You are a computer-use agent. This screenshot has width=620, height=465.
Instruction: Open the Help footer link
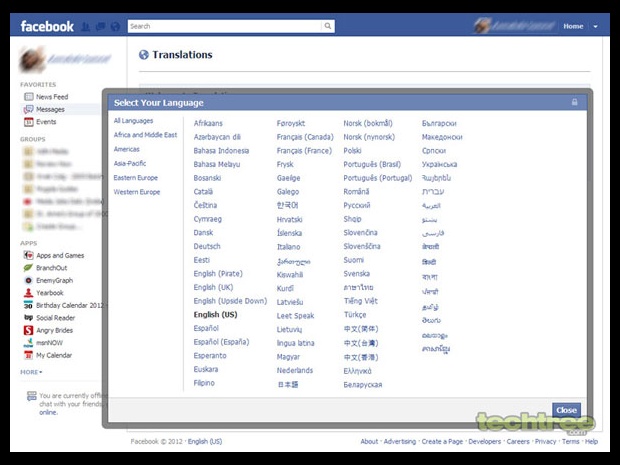pos(591,441)
